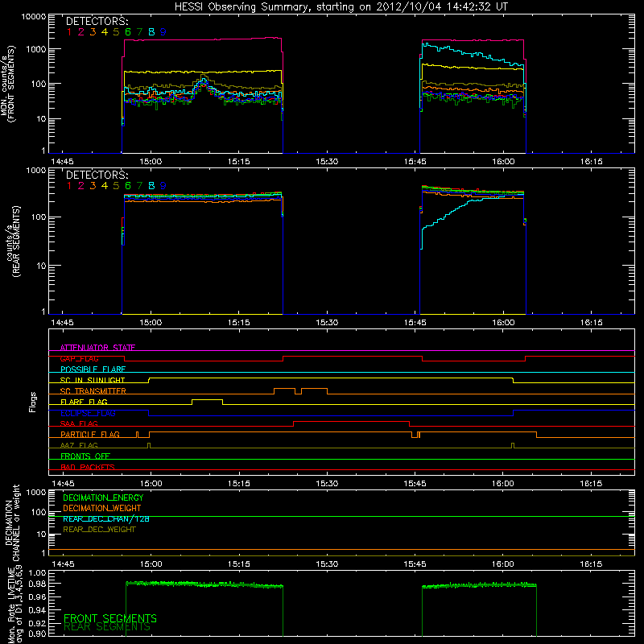Click the '1.00' livetime y-axis tick
The height and width of the screenshot is (644, 644).
point(37,573)
